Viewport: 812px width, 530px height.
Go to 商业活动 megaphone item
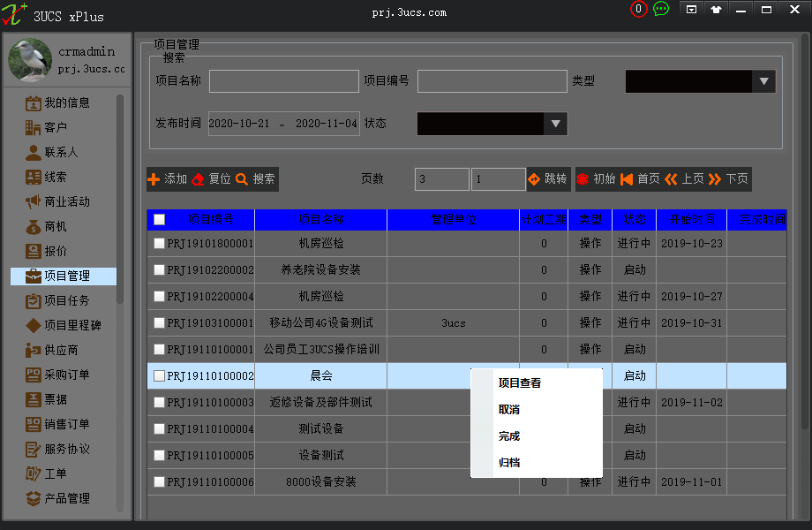57,201
